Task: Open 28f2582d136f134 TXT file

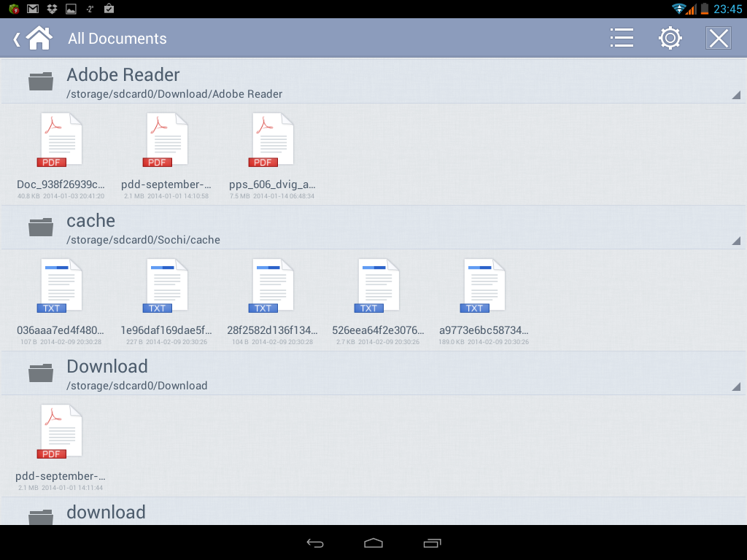Action: click(272, 301)
